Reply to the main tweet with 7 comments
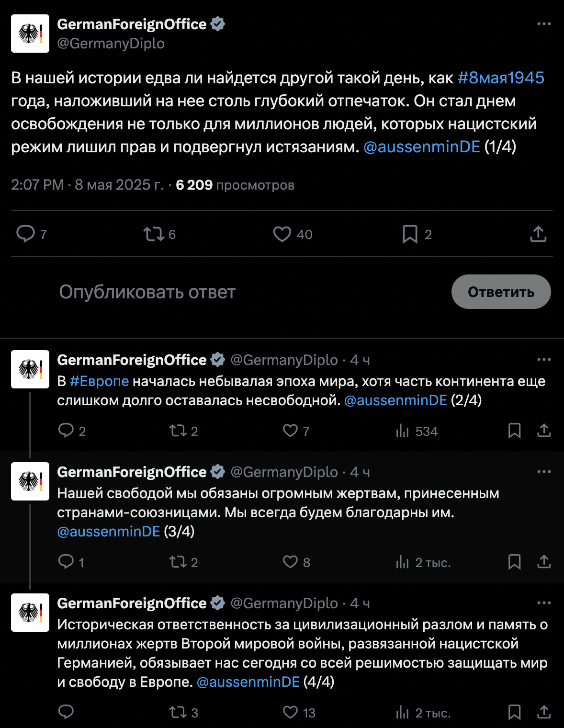564x728 pixels. tap(25, 234)
